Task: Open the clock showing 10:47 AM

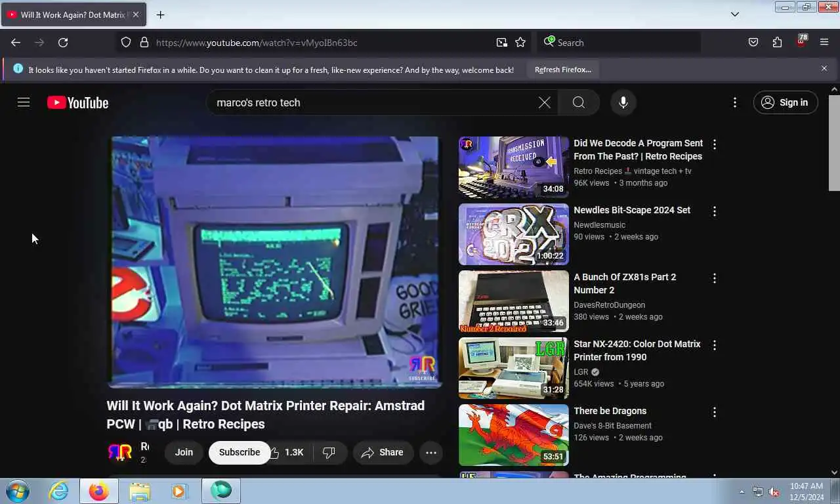Action: (807, 492)
